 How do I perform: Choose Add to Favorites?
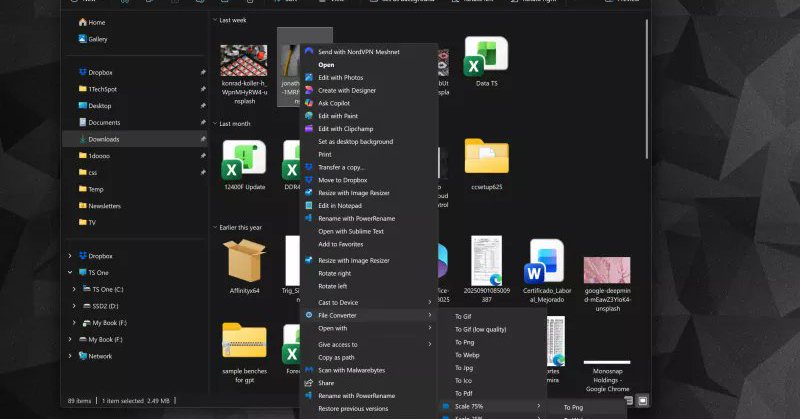tap(341, 244)
